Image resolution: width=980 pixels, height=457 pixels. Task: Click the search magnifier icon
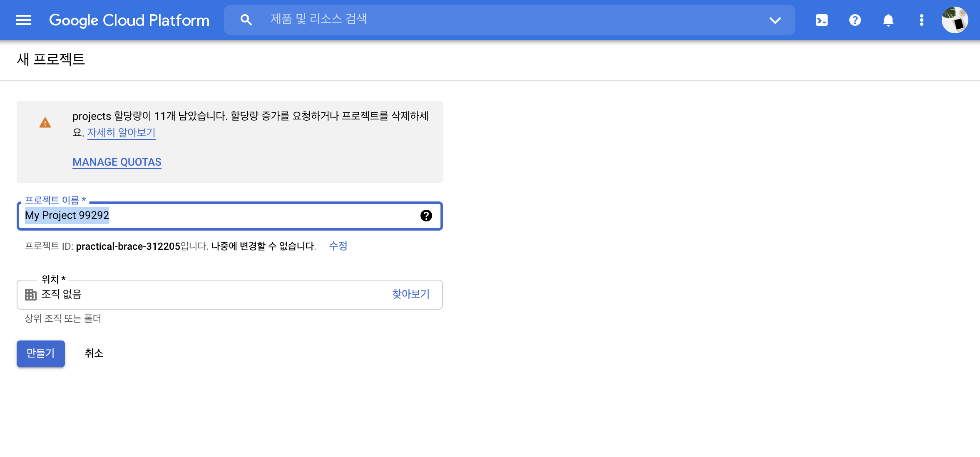246,20
